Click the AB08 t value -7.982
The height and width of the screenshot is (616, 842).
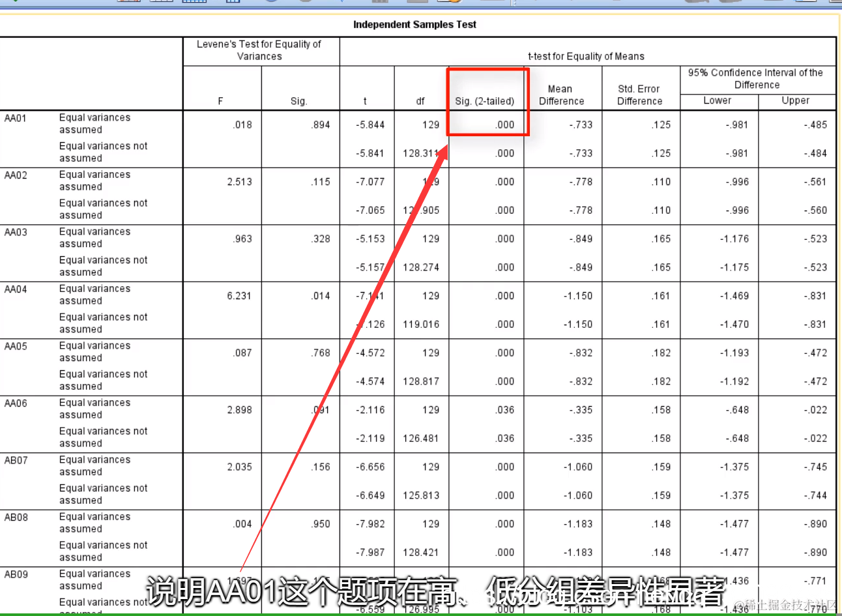click(370, 524)
